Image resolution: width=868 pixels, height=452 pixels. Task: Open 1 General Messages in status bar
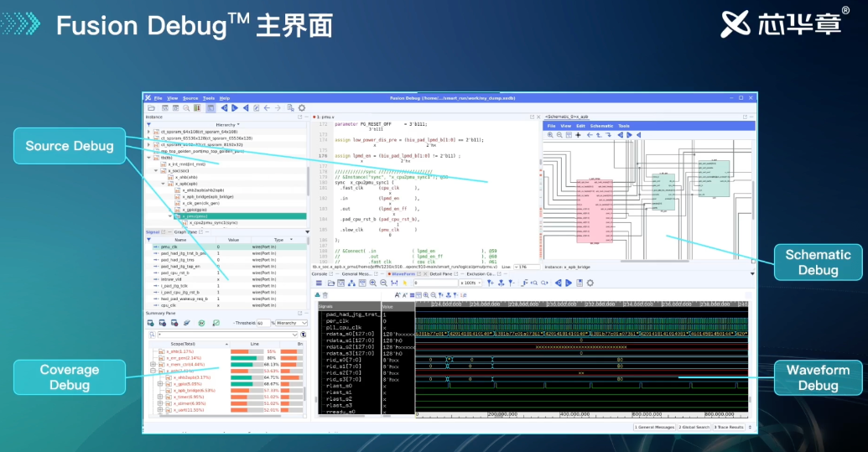click(654, 427)
